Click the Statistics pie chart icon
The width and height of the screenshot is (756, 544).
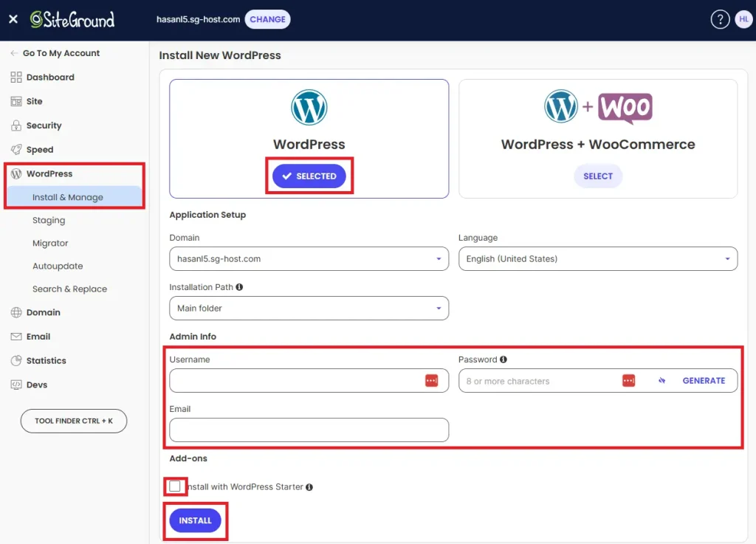[16, 360]
